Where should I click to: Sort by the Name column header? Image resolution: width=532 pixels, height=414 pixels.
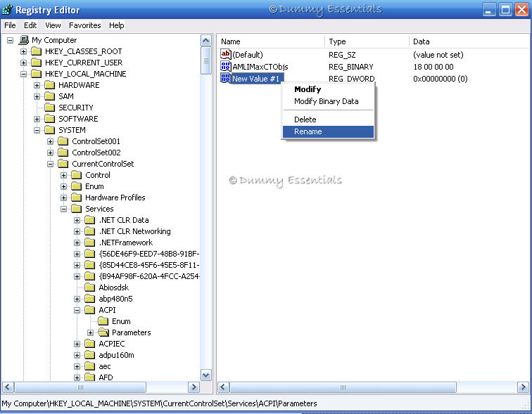tap(271, 41)
